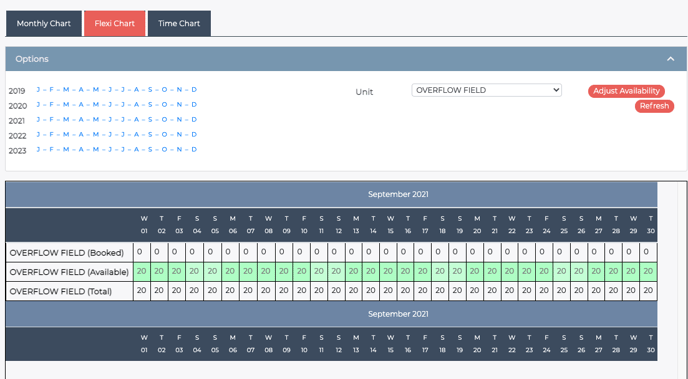Open September 2019 via S link
688x379 pixels.
[x=150, y=89]
